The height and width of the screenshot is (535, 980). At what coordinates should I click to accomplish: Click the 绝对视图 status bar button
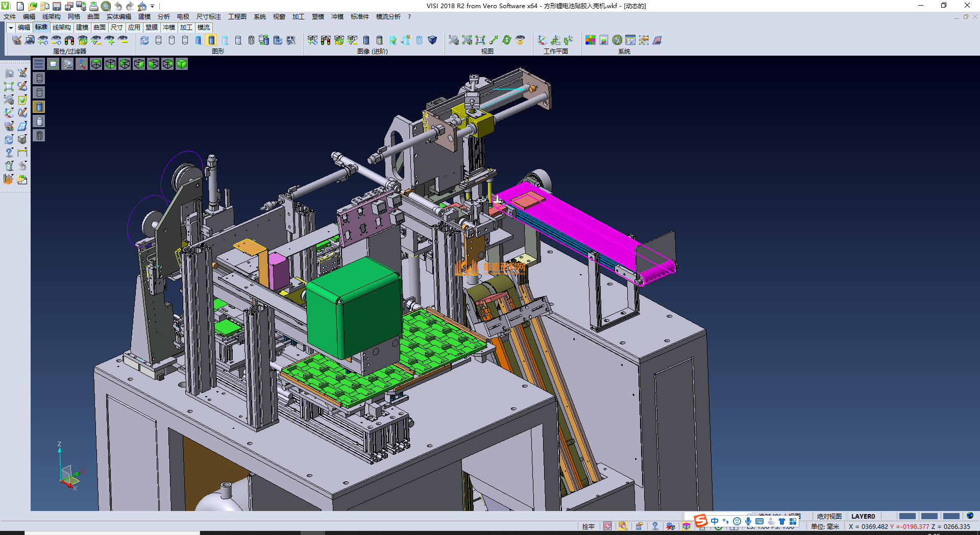point(829,516)
